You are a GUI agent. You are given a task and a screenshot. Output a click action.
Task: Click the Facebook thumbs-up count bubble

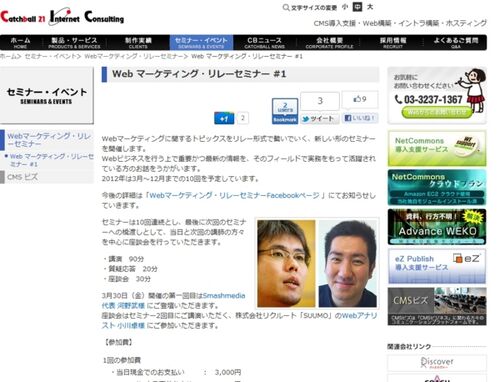(360, 99)
